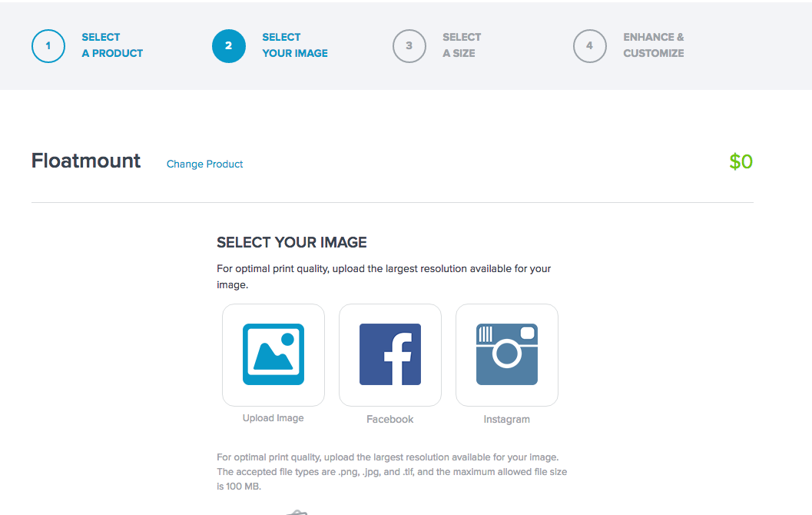Click the highlighted step 2 circle
Screen dimensions: 812x515
(229, 46)
